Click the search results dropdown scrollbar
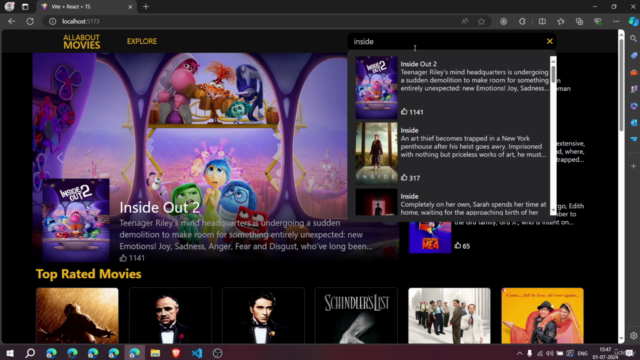The height and width of the screenshot is (360, 640). tap(553, 136)
